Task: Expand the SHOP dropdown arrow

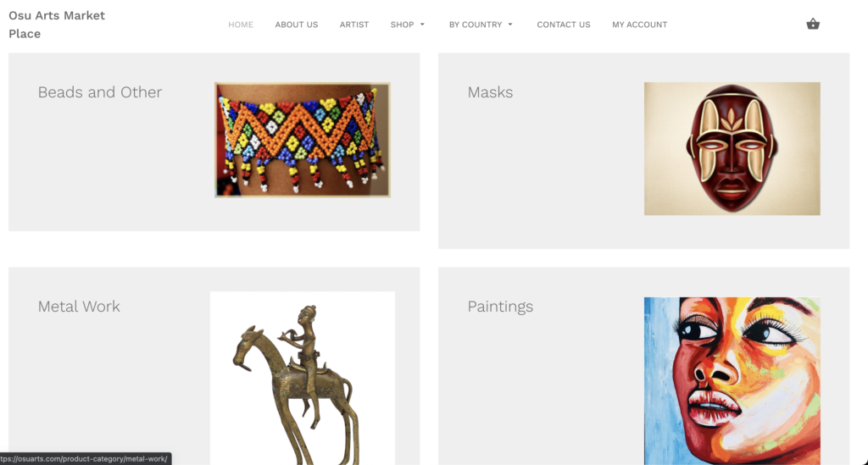Action: point(422,25)
